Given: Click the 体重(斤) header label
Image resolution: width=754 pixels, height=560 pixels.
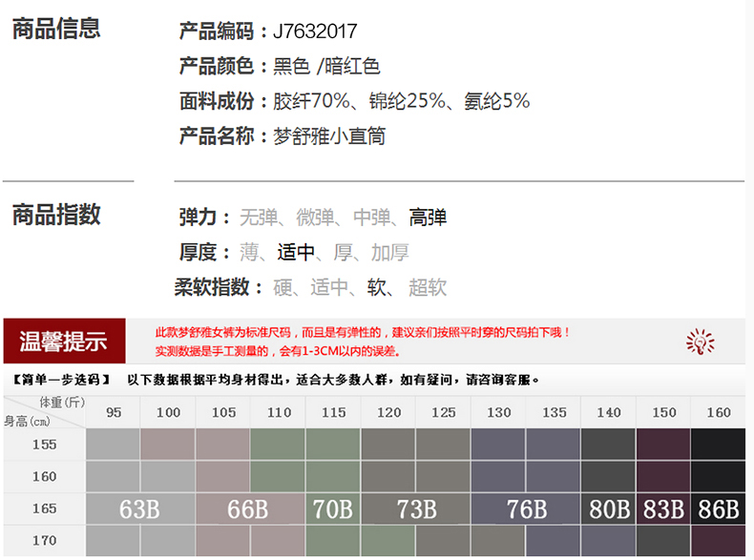Looking at the screenshot, I should 62,403.
